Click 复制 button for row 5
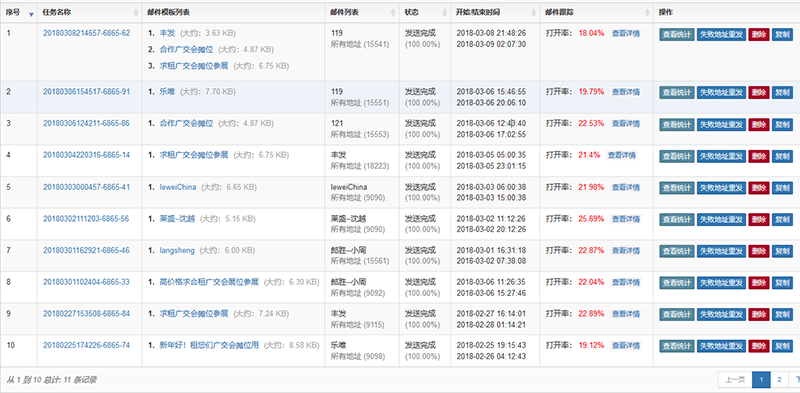800x393 pixels. pos(782,188)
